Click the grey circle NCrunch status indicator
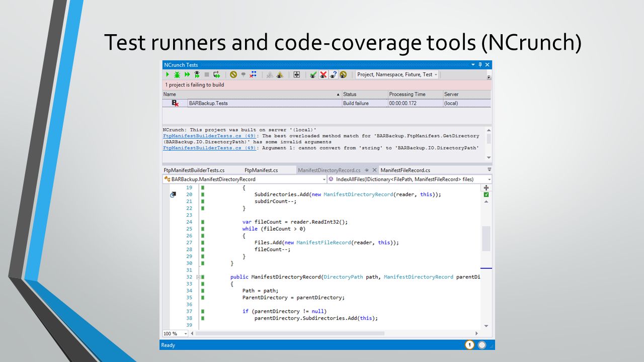Image resolution: width=644 pixels, height=362 pixels. point(482,345)
